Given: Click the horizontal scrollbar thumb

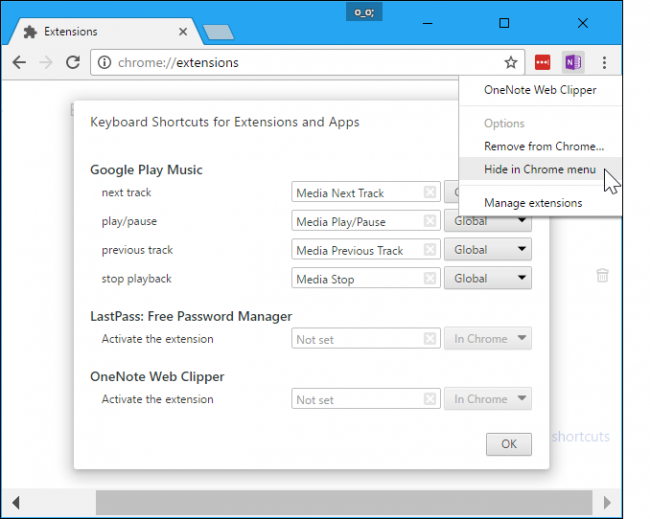Looking at the screenshot, I should pos(344,503).
